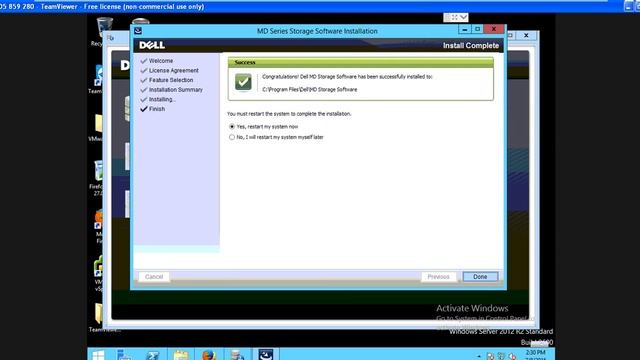Click the Feature Selection step
The height and width of the screenshot is (360, 640).
click(x=171, y=80)
